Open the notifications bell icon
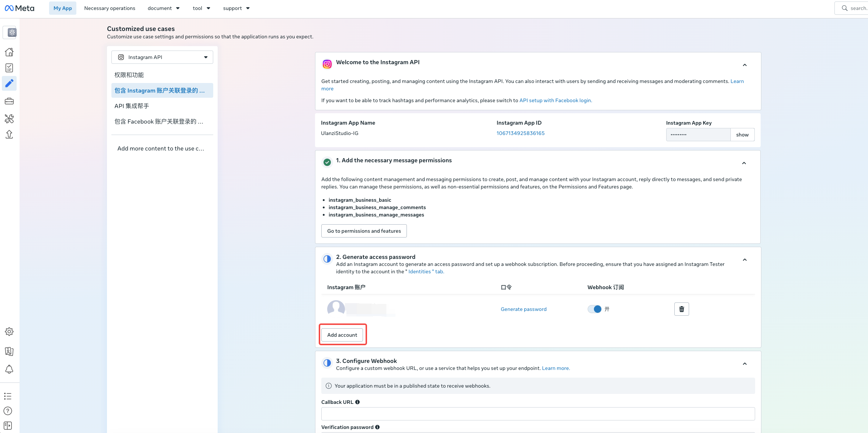This screenshot has height=433, width=868. coord(9,369)
